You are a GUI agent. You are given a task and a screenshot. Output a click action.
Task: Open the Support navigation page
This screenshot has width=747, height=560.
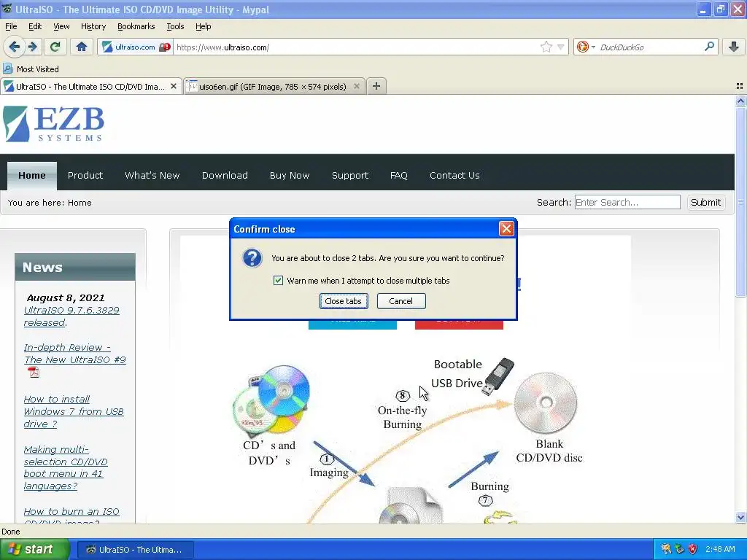tap(350, 175)
